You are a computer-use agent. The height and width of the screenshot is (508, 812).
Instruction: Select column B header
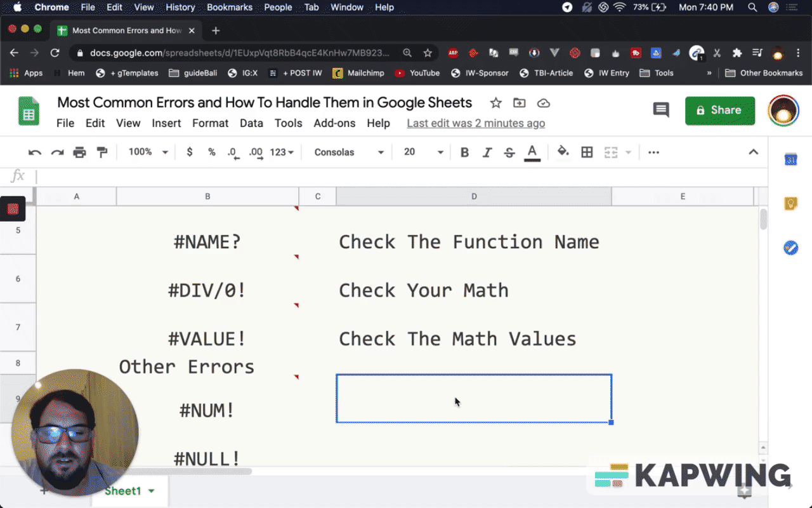pyautogui.click(x=207, y=197)
